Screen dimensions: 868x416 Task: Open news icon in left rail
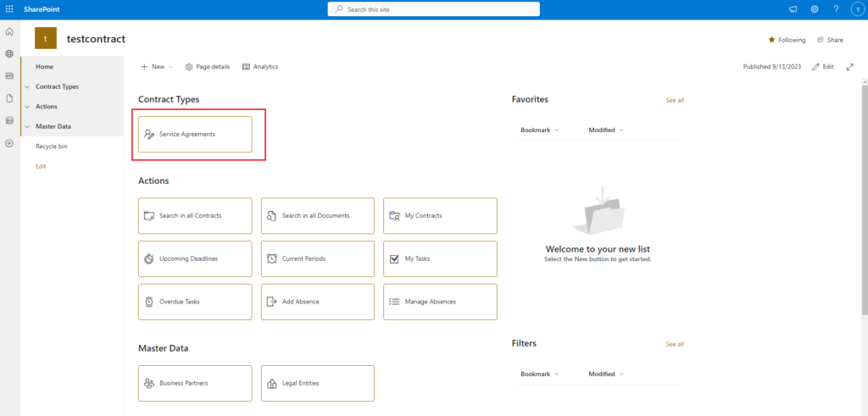point(9,75)
